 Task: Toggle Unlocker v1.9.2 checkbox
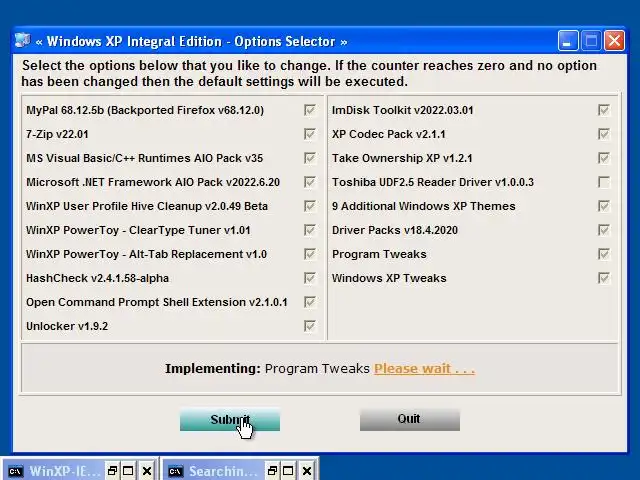coord(309,326)
